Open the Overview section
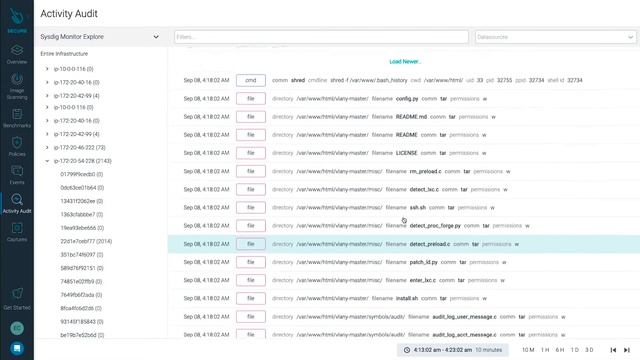Screen dimensions: 640x360 point(17,54)
